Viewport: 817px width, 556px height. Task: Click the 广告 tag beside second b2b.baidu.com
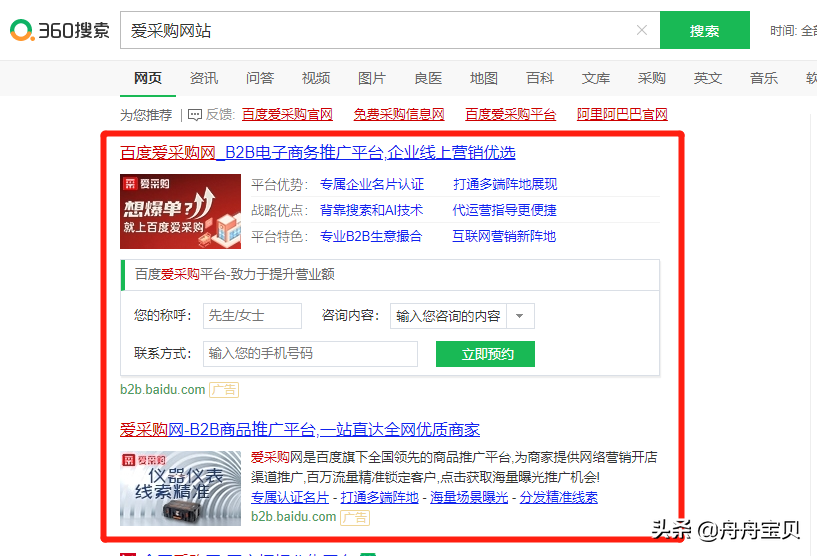pos(355,517)
